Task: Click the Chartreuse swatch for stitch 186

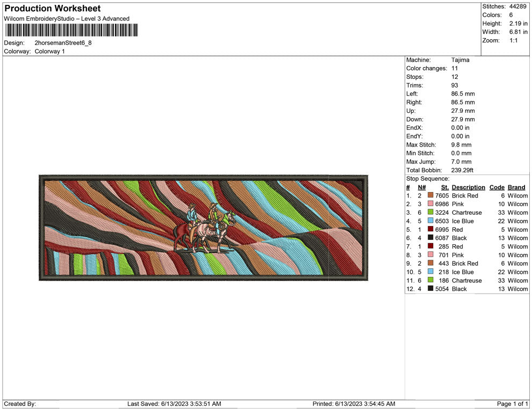Action: click(430, 280)
